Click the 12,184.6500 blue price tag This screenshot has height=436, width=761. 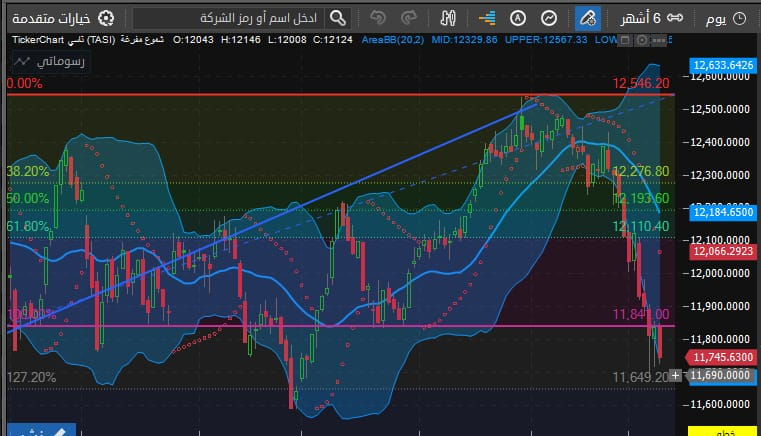(x=723, y=212)
